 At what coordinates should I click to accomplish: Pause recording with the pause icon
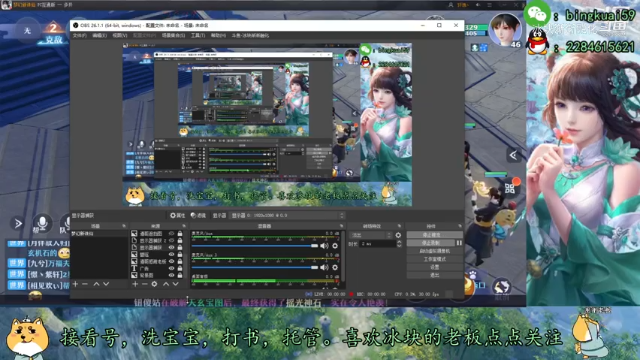tap(459, 243)
